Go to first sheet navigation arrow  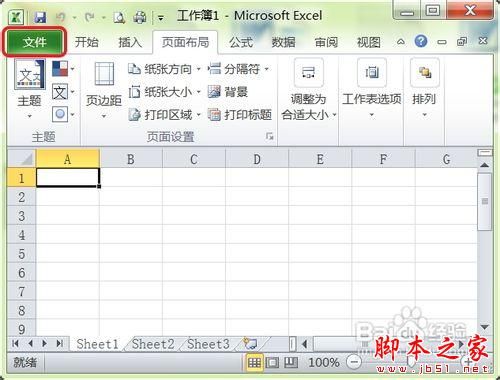pyautogui.click(x=15, y=343)
